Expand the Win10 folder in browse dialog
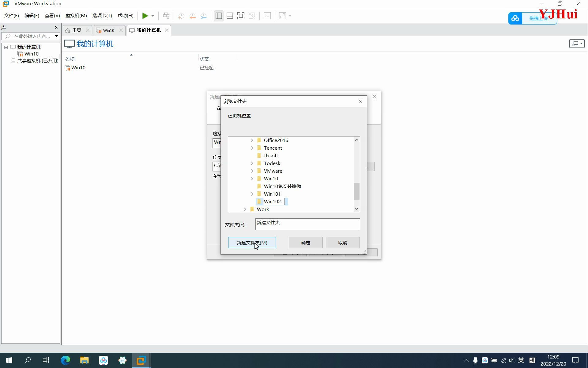The height and width of the screenshot is (368, 588). (x=252, y=179)
